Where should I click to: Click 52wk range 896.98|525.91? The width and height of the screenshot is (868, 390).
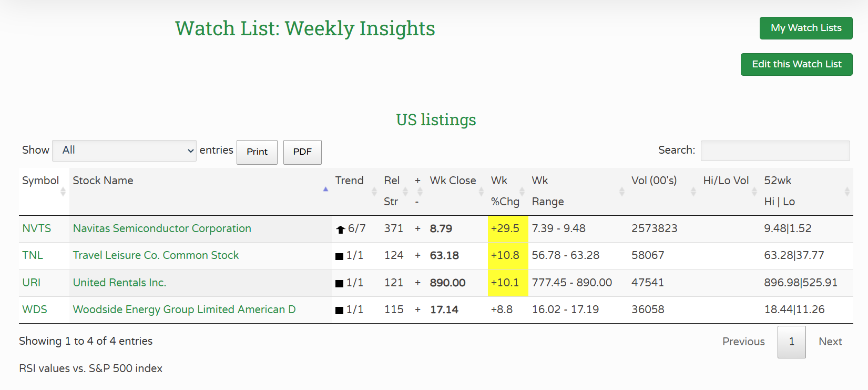click(801, 283)
